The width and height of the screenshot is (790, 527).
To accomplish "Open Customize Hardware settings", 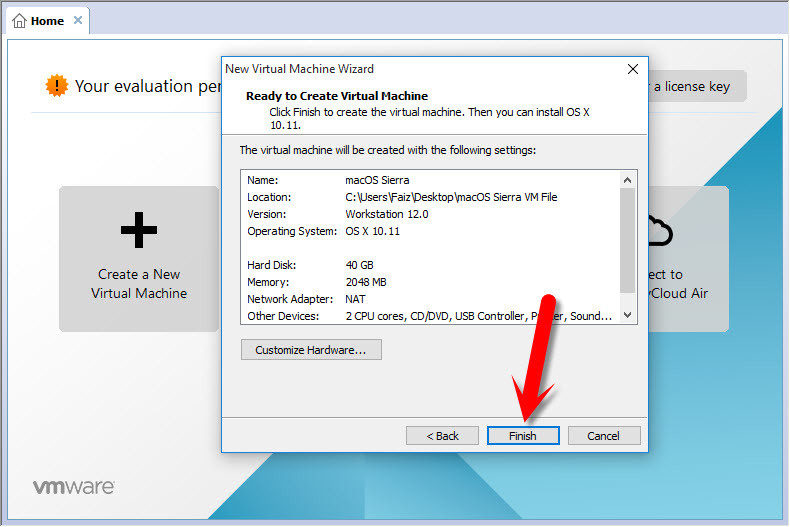I will (311, 350).
